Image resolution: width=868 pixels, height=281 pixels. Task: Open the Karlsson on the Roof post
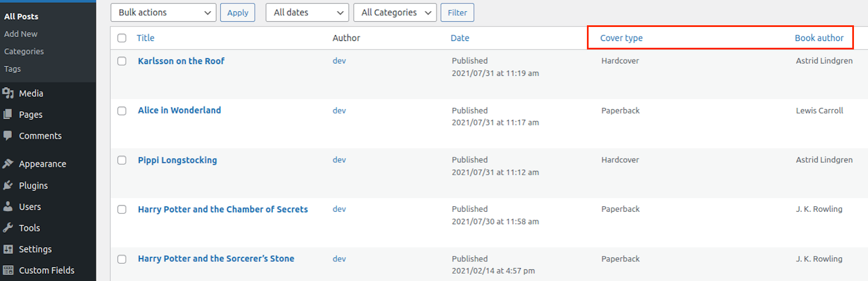tap(181, 61)
